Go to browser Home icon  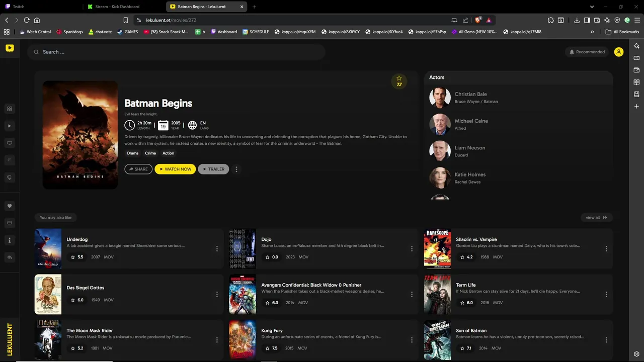pyautogui.click(x=37, y=20)
